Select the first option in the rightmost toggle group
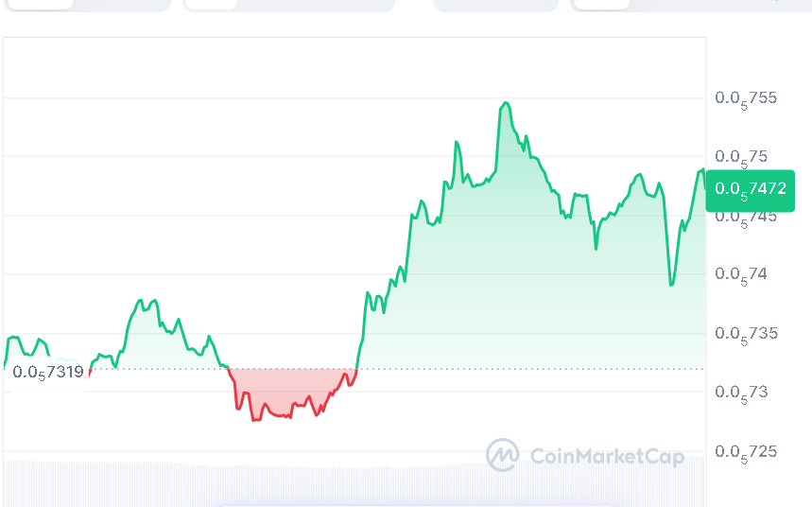The height and width of the screenshot is (507, 812). pos(602,4)
